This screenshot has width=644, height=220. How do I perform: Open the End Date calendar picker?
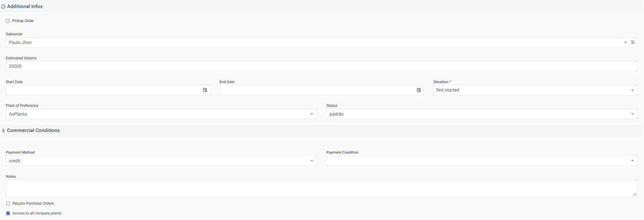click(x=418, y=90)
